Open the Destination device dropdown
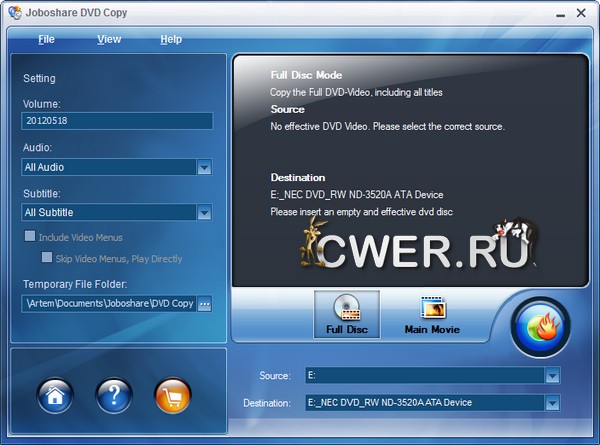Screen dimensions: 600x445 [551, 403]
